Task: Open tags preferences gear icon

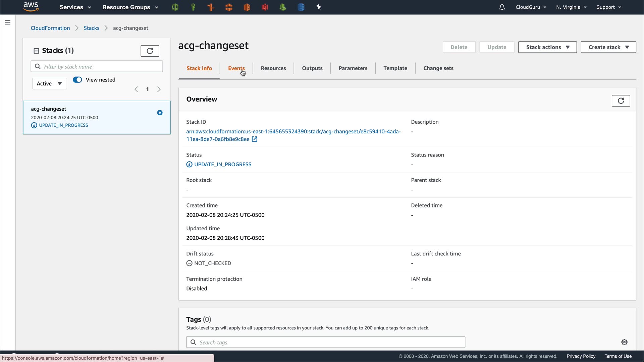Action: pyautogui.click(x=624, y=342)
